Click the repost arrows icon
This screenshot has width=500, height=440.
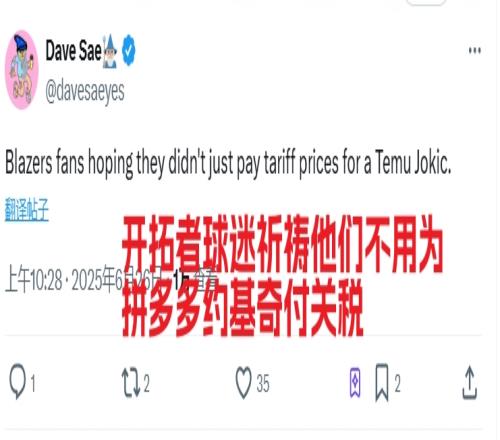(130, 382)
